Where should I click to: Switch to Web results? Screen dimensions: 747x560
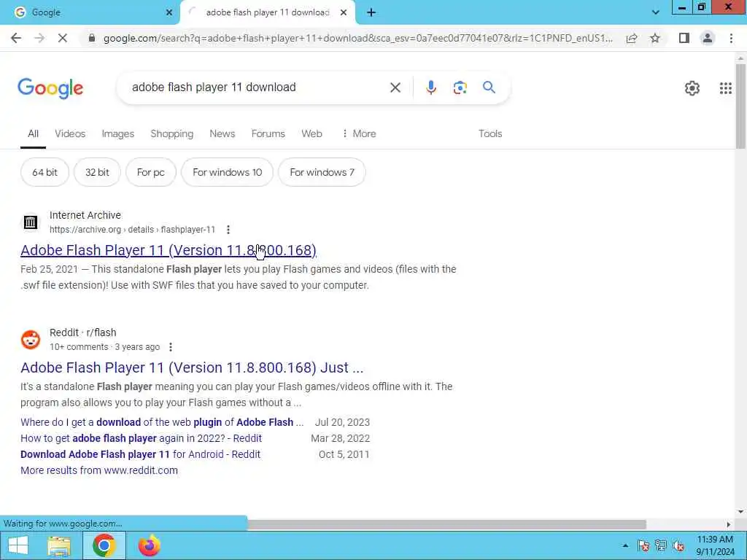[x=311, y=134]
